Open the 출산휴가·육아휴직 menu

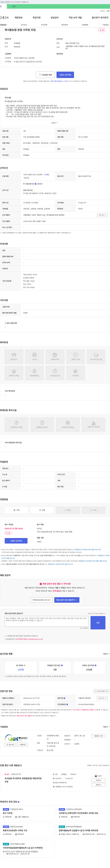click(x=100, y=17)
